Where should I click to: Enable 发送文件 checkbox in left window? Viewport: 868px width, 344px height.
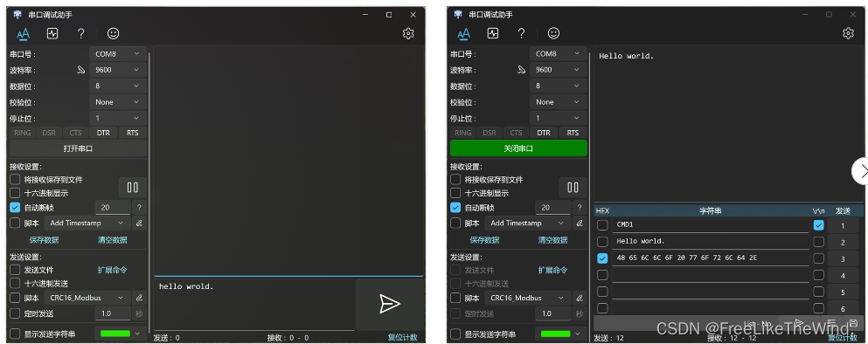tap(15, 271)
